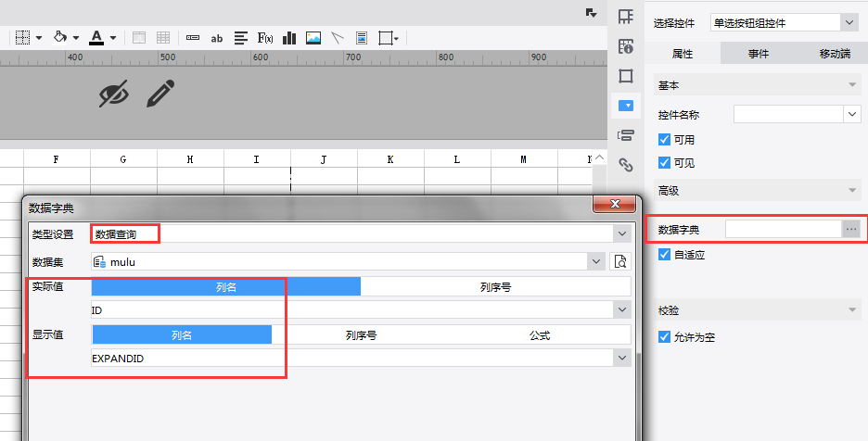Open the floating element sidebar square icon

[626, 76]
